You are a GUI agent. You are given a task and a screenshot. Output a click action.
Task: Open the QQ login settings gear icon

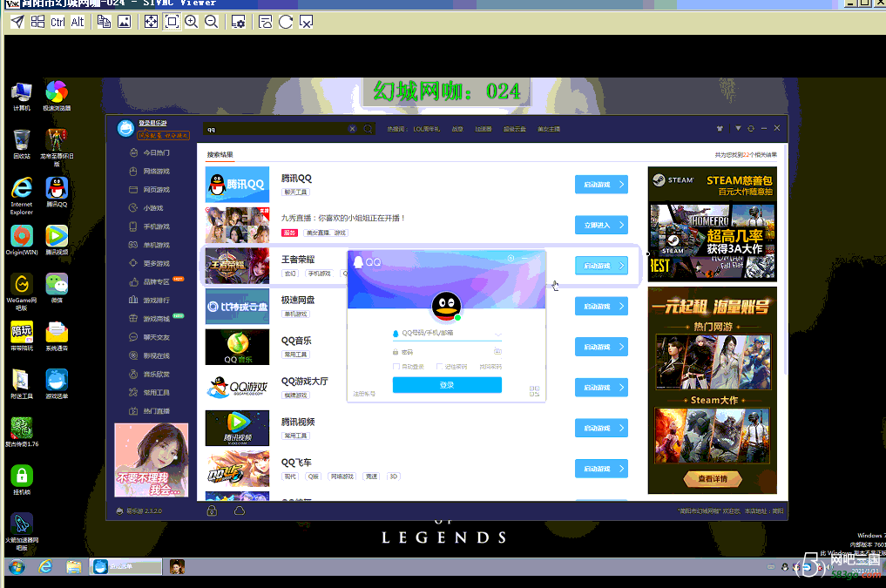[x=511, y=258]
